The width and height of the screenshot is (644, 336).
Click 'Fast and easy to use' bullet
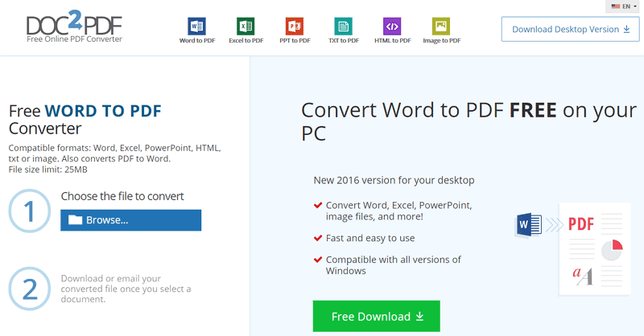tap(370, 238)
